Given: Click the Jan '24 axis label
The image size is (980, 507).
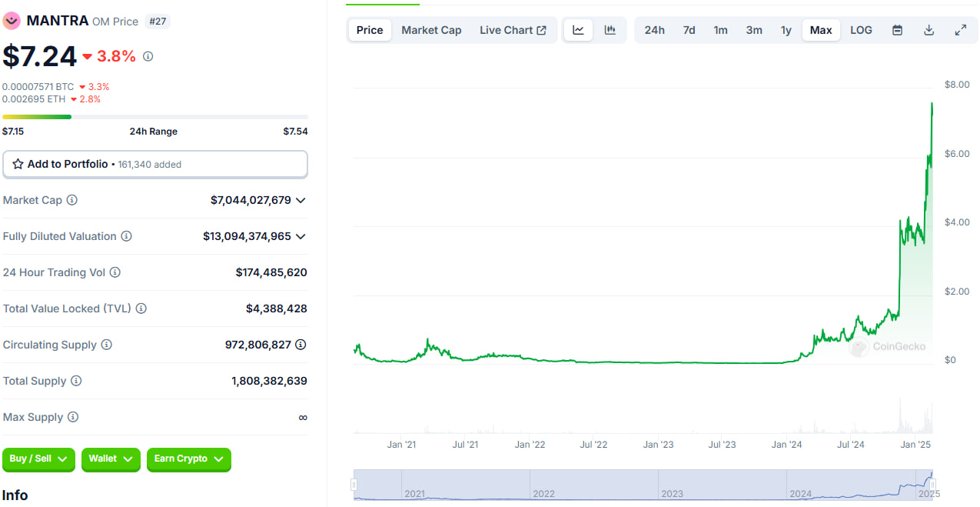Looking at the screenshot, I should 786,445.
